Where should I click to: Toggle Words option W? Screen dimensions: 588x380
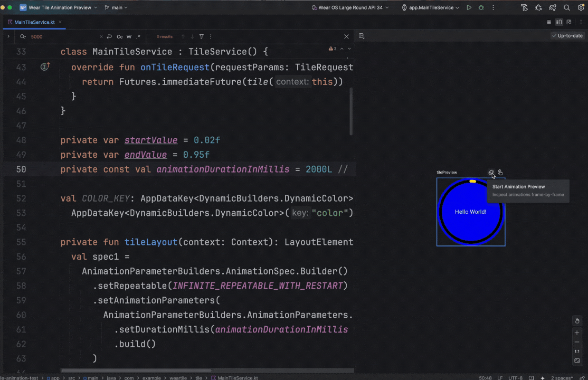(x=129, y=37)
